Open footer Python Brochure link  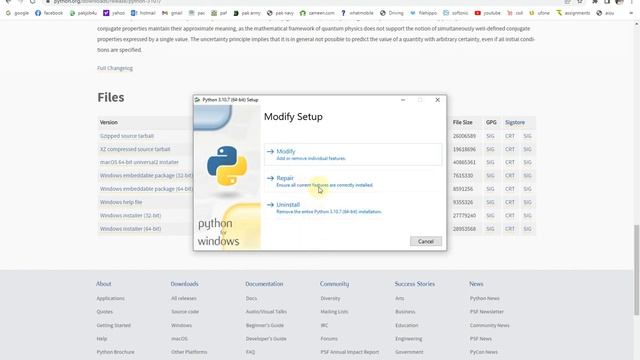point(115,352)
